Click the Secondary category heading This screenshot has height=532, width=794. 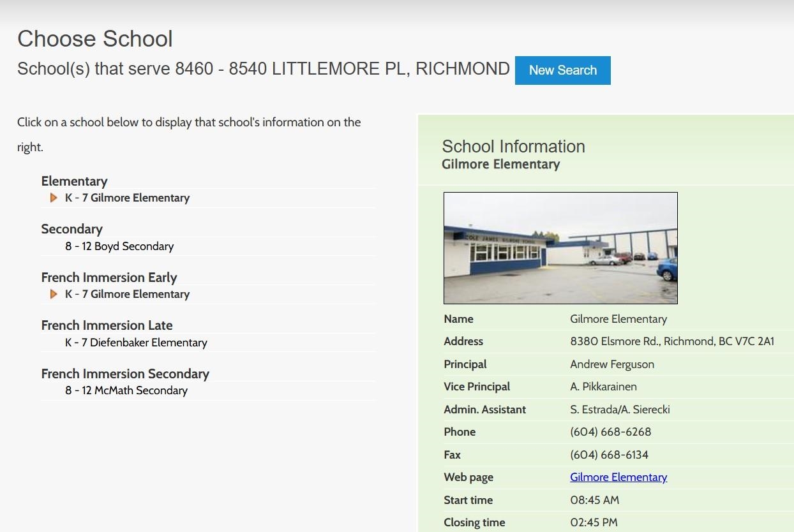[71, 229]
